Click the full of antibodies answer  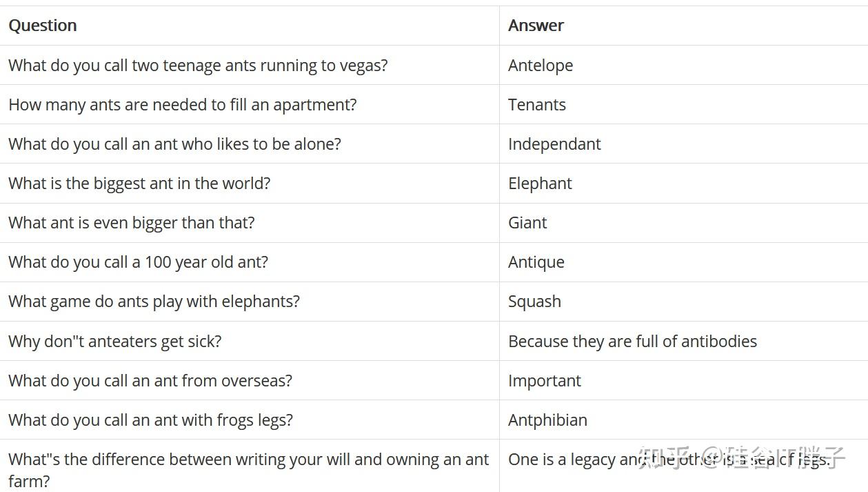(632, 342)
